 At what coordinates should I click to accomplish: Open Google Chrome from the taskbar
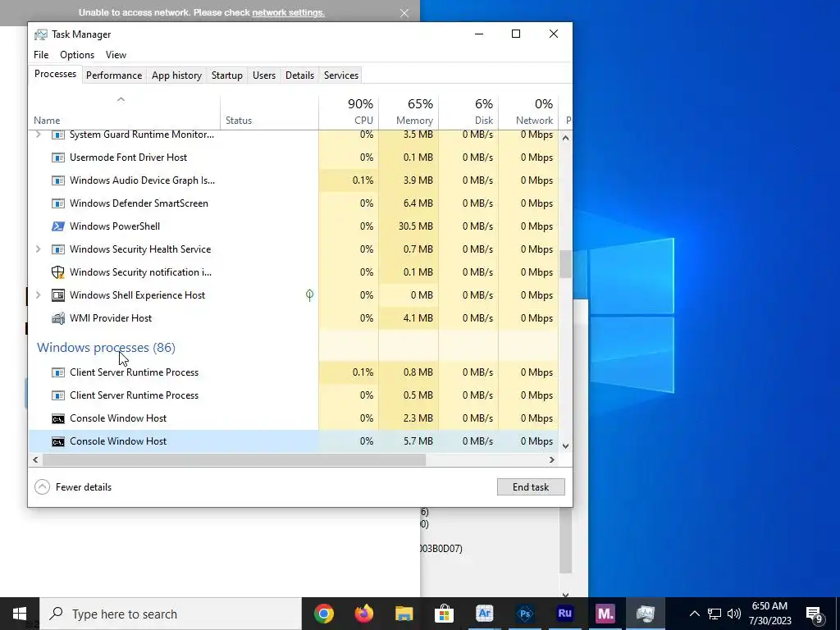(x=323, y=614)
